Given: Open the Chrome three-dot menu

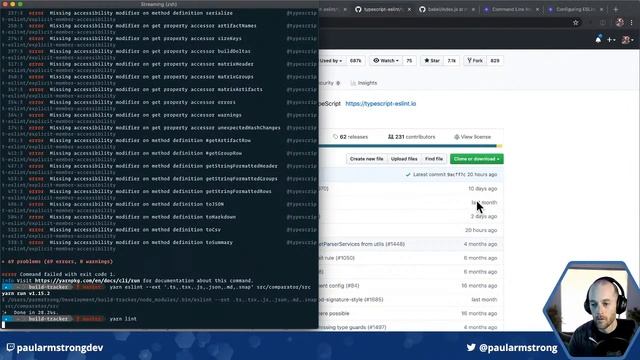Looking at the screenshot, I should (x=631, y=23).
